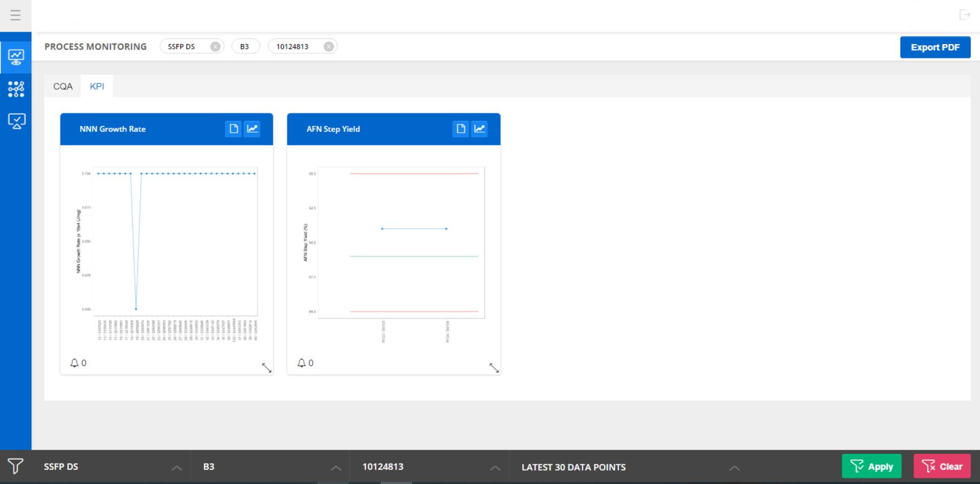Click the B3 filter chip
This screenshot has height=484, width=980.
[246, 47]
